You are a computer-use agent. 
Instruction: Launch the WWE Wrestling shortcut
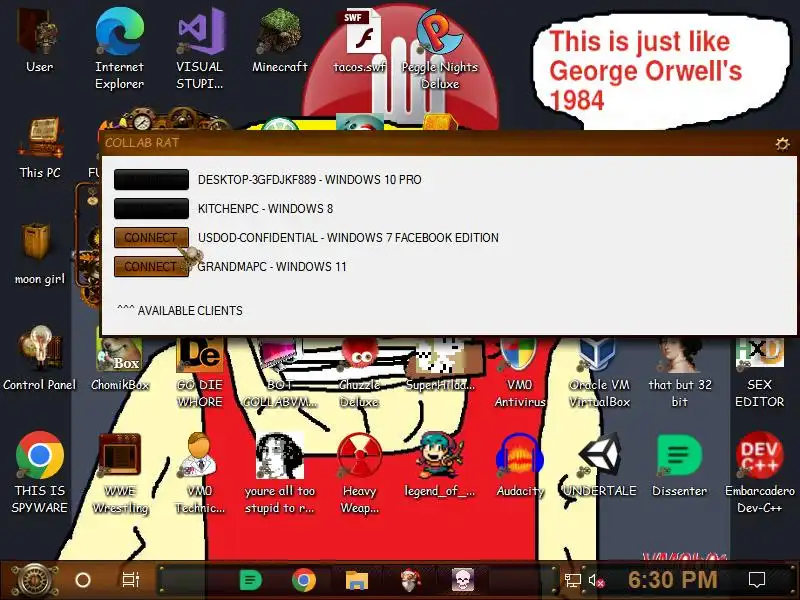pos(120,472)
